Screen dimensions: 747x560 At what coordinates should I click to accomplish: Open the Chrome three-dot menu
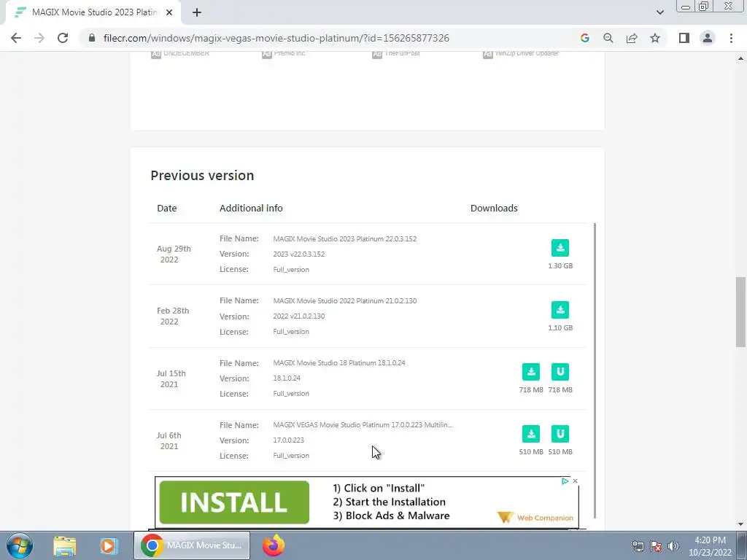[731, 38]
